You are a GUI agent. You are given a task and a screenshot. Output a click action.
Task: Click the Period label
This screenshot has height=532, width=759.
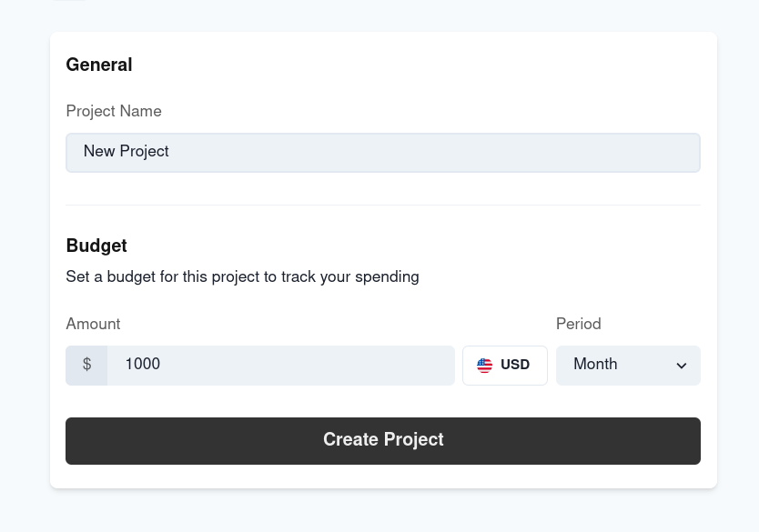pyautogui.click(x=579, y=324)
